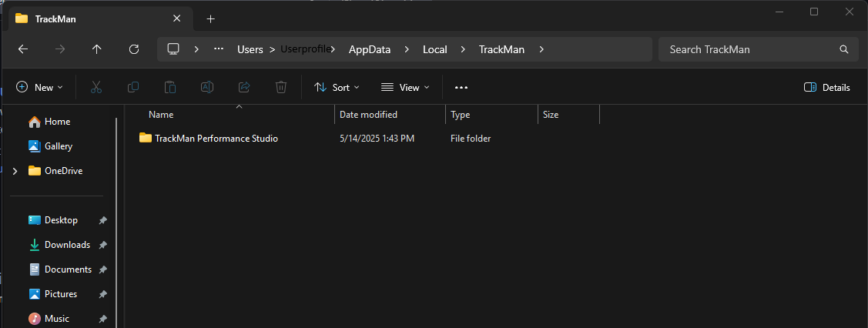This screenshot has width=868, height=328.
Task: Click the Share icon in toolbar
Action: coord(244,87)
